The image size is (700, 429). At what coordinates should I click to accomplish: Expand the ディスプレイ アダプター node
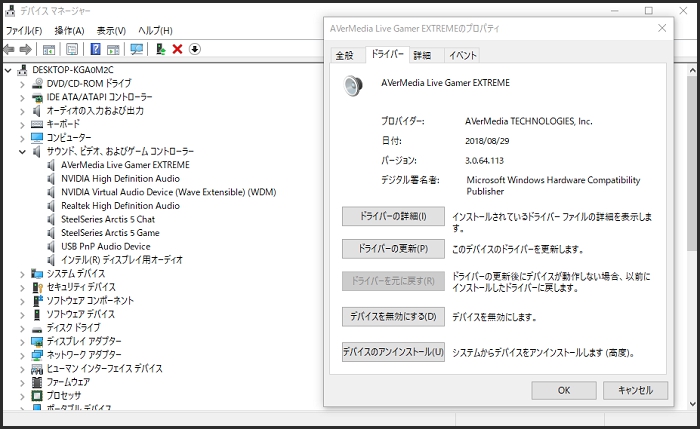click(x=22, y=342)
